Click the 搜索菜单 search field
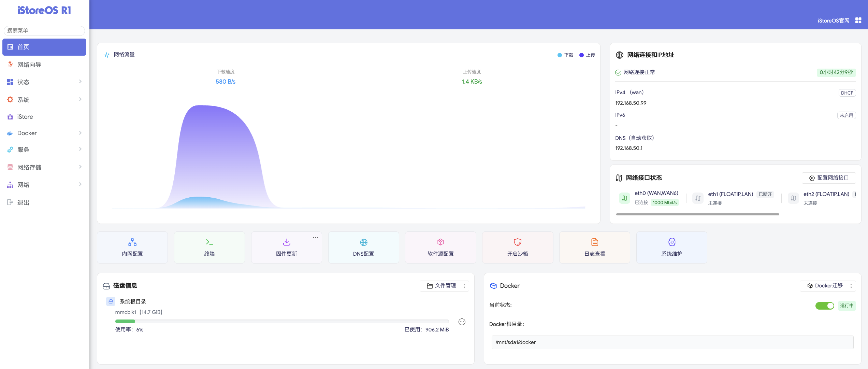868x369 pixels. (44, 30)
